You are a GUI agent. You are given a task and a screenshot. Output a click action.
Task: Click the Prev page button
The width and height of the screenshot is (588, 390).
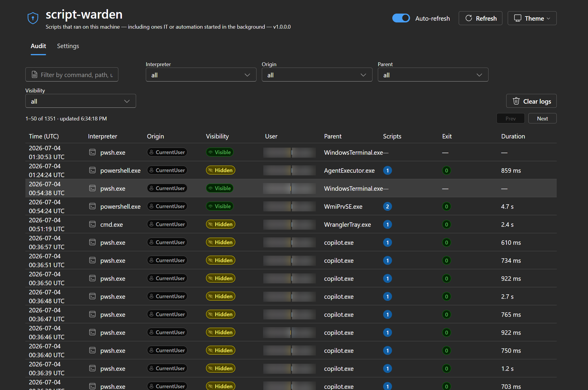[511, 118]
